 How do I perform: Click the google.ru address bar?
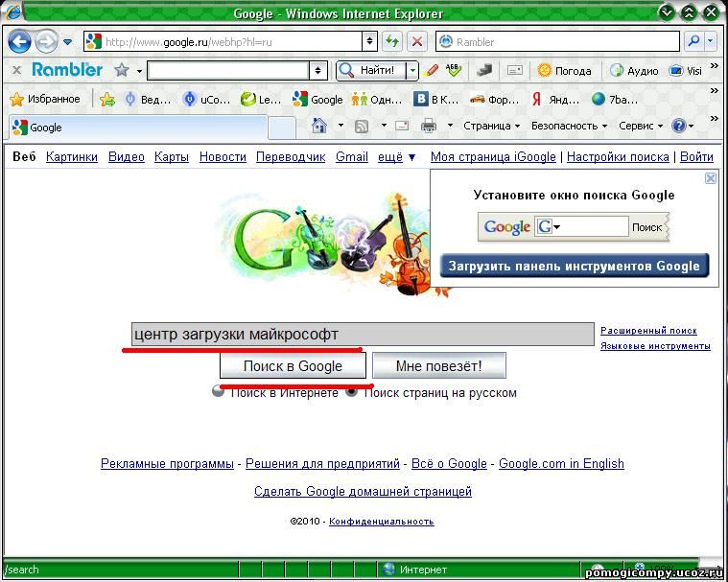coord(223,42)
